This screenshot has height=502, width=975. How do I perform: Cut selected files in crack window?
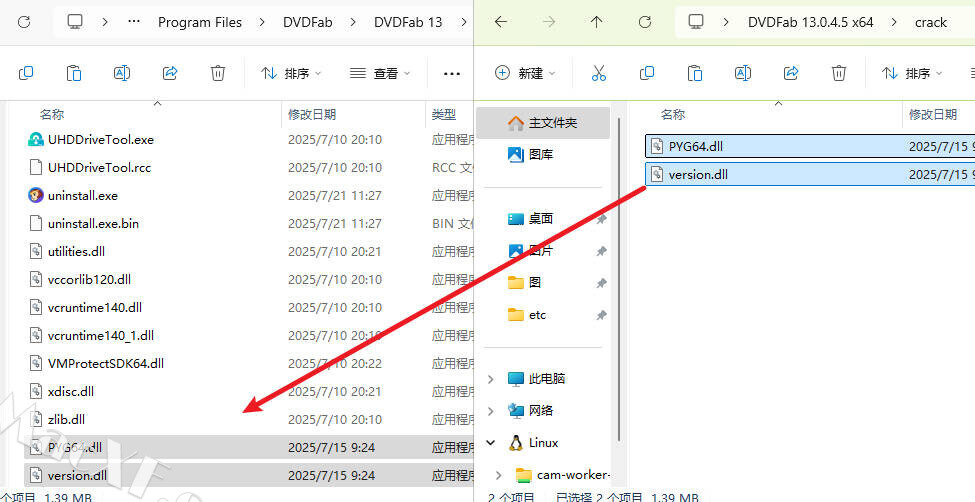(599, 73)
